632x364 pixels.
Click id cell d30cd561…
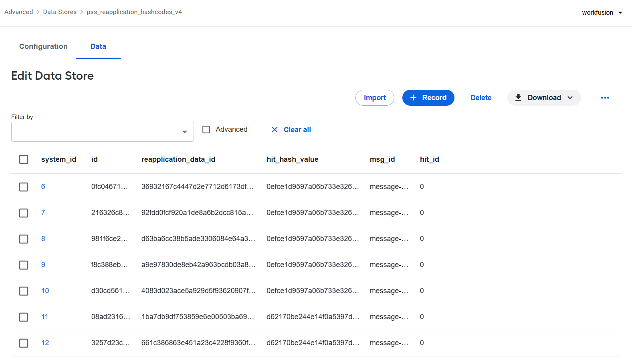point(111,291)
